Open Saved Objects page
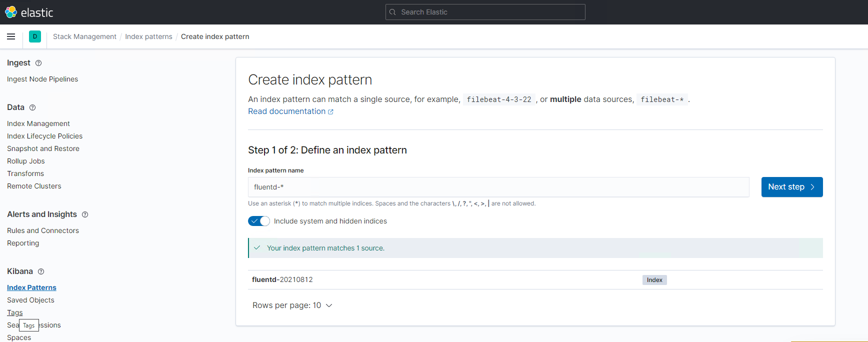 (x=30, y=300)
